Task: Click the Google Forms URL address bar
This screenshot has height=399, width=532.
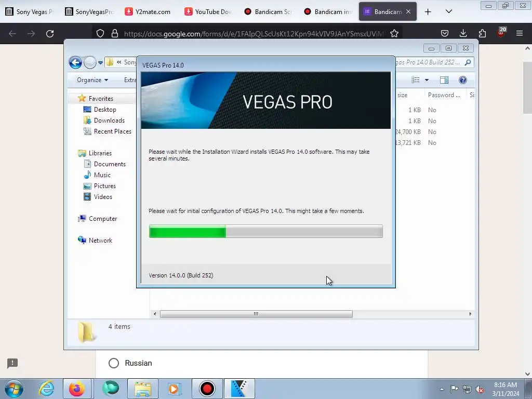Action: pos(254,34)
